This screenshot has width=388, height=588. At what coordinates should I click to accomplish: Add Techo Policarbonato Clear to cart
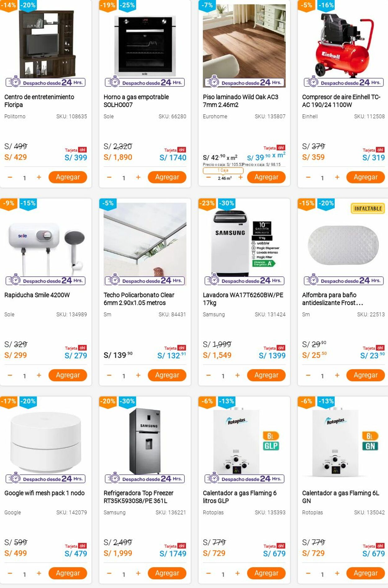(167, 375)
